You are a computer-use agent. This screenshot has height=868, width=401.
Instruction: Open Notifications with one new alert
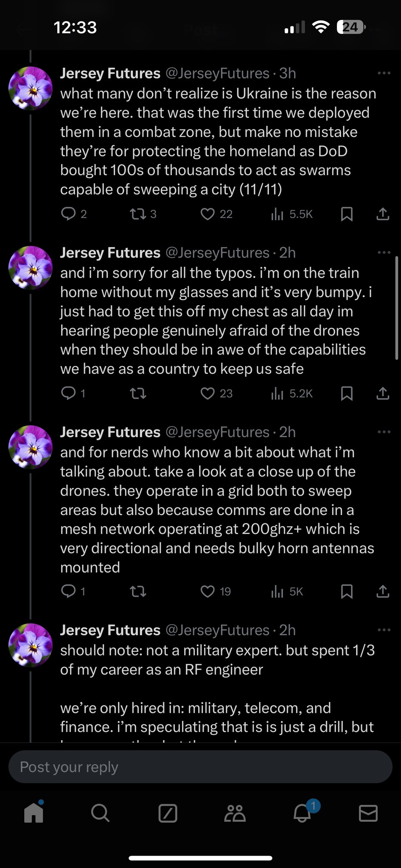(303, 813)
